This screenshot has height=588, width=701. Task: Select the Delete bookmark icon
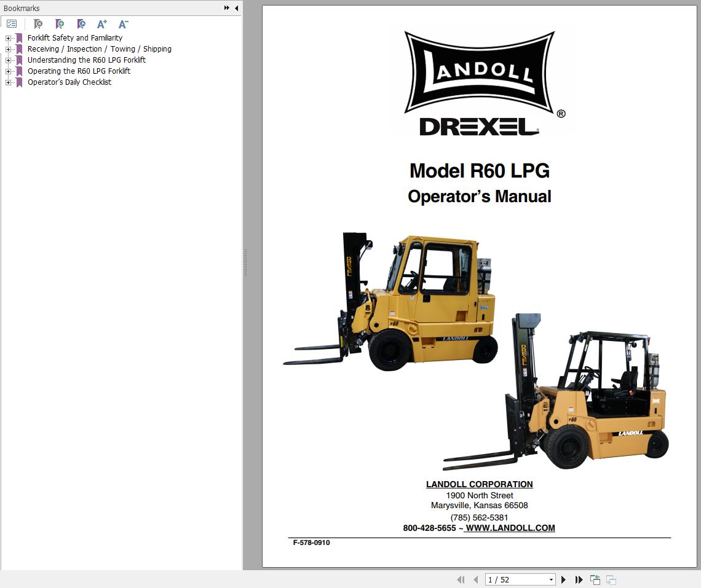click(38, 24)
